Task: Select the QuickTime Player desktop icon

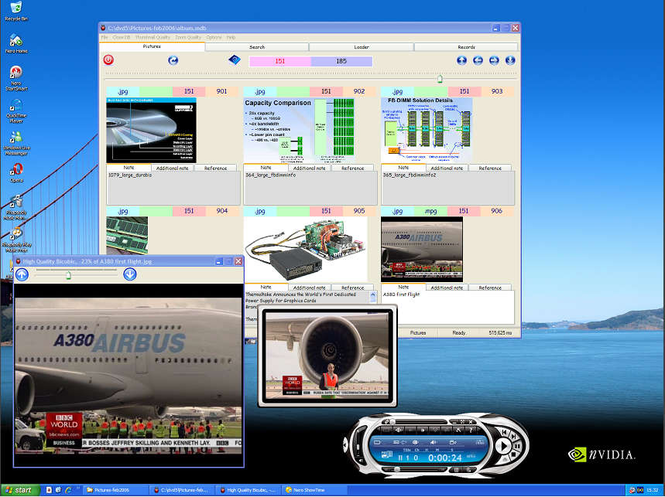Action: point(16,111)
